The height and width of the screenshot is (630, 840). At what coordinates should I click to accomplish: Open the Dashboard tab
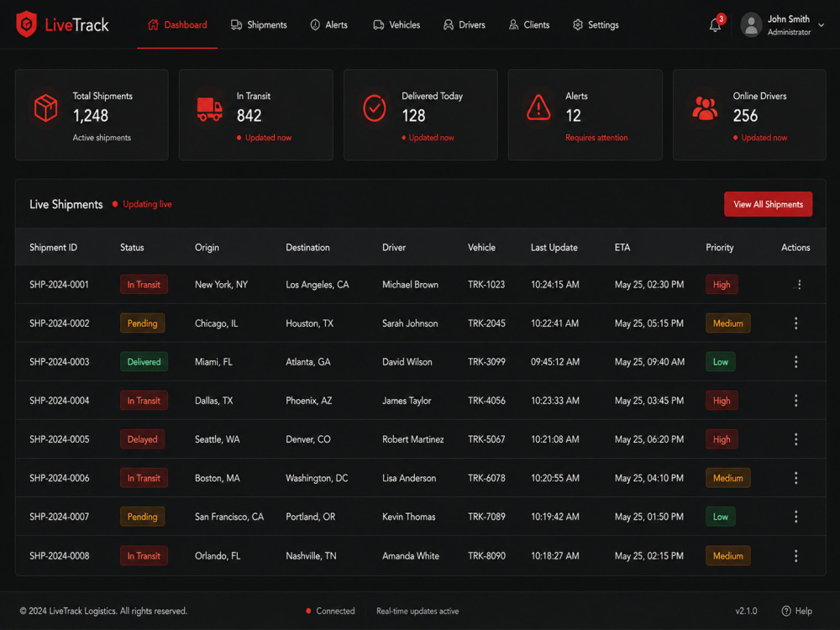177,25
